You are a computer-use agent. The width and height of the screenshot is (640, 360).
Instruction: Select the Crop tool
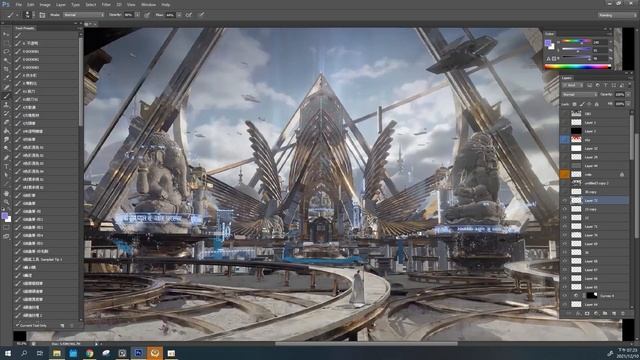tap(6, 69)
